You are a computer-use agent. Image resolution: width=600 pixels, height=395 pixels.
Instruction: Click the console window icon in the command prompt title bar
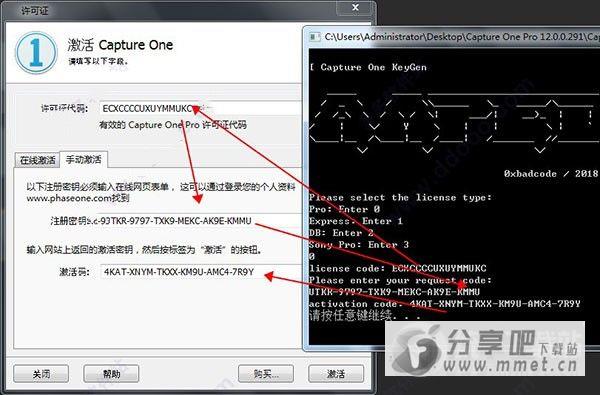click(315, 37)
